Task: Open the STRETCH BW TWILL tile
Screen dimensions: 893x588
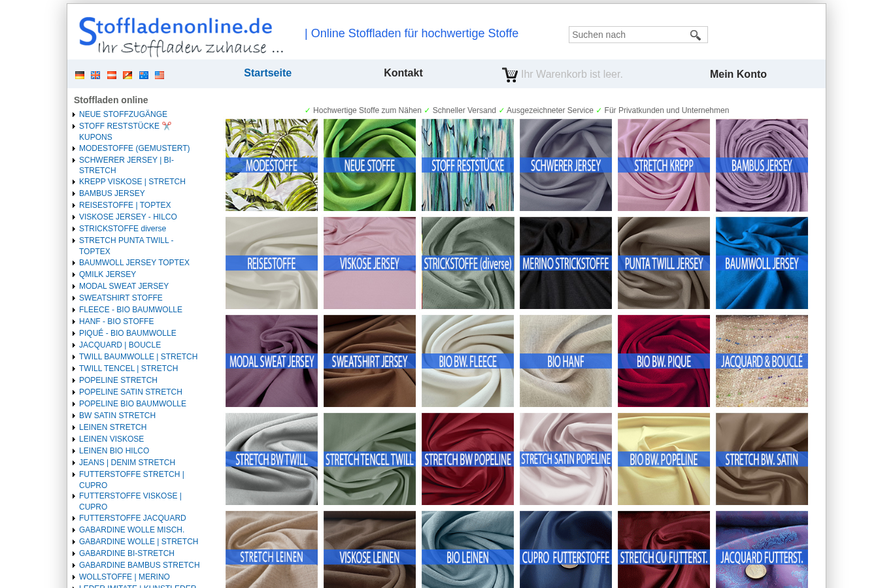Action: pos(271,459)
